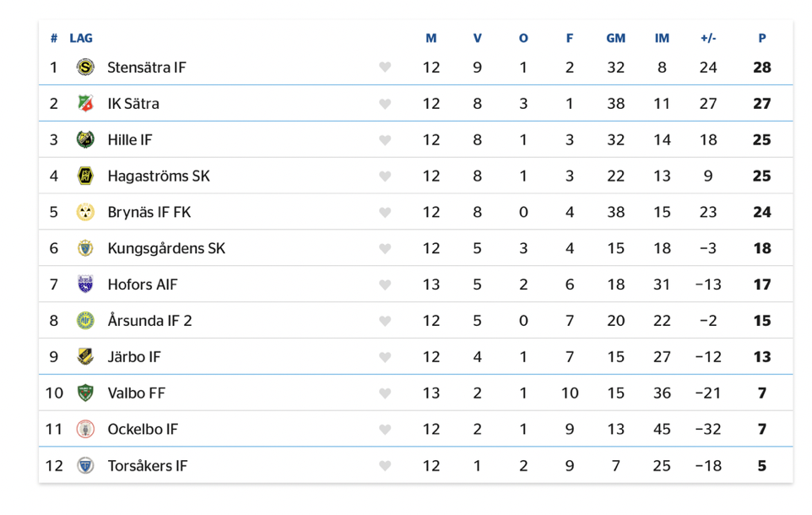The image size is (812, 515).
Task: Click the Ockelbo IF round crest
Action: pos(85,430)
